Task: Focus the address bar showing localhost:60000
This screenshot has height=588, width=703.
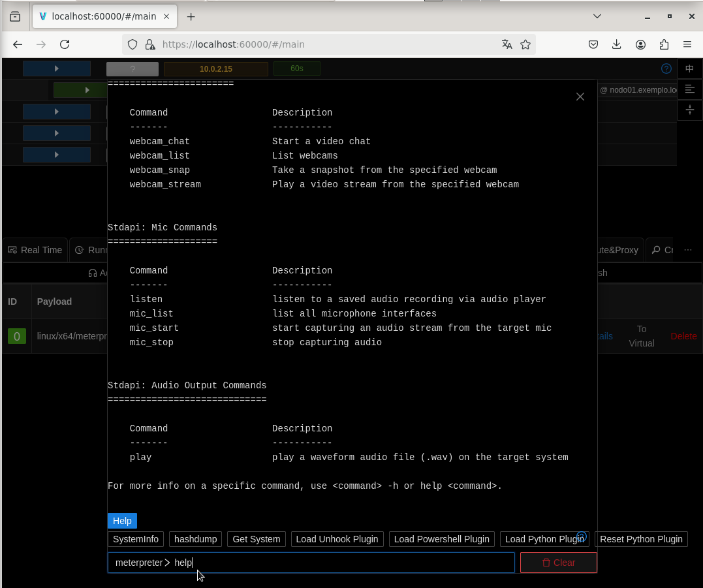Action: pos(328,44)
